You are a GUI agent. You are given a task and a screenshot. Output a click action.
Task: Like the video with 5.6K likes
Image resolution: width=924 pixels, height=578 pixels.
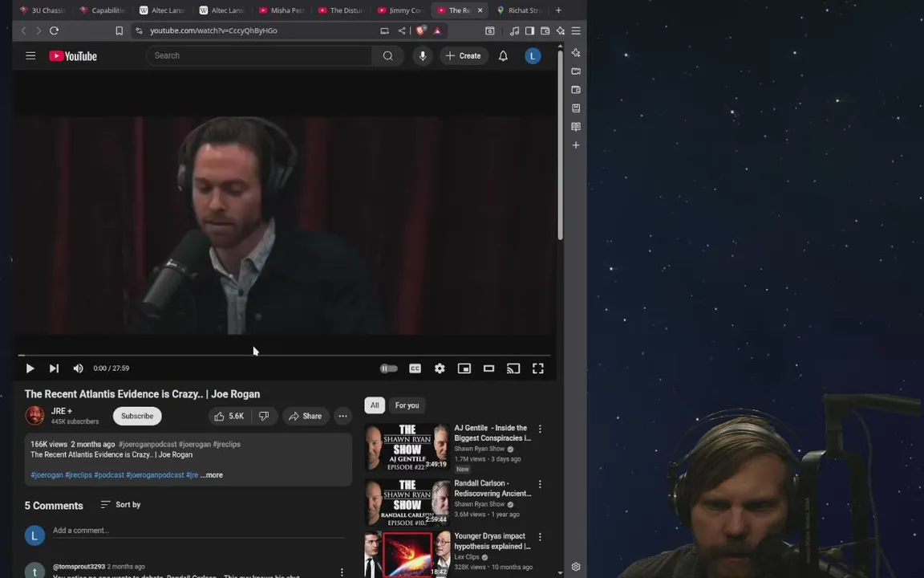[x=230, y=416]
